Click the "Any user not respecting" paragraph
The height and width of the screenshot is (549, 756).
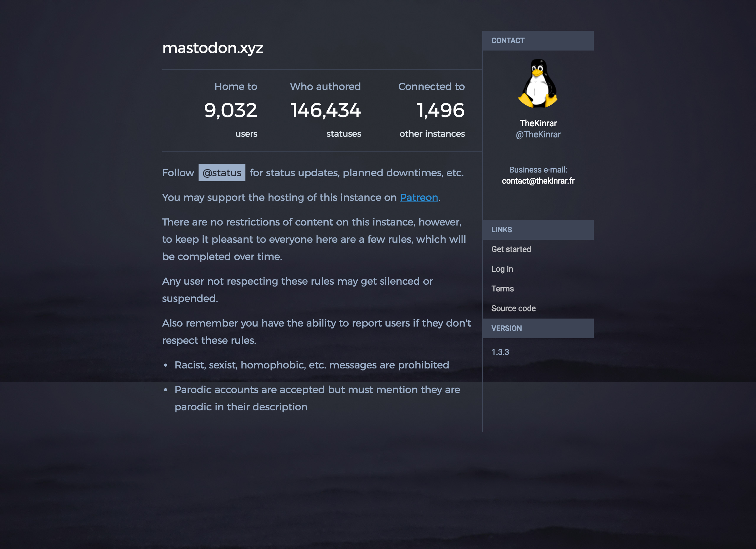coord(297,290)
